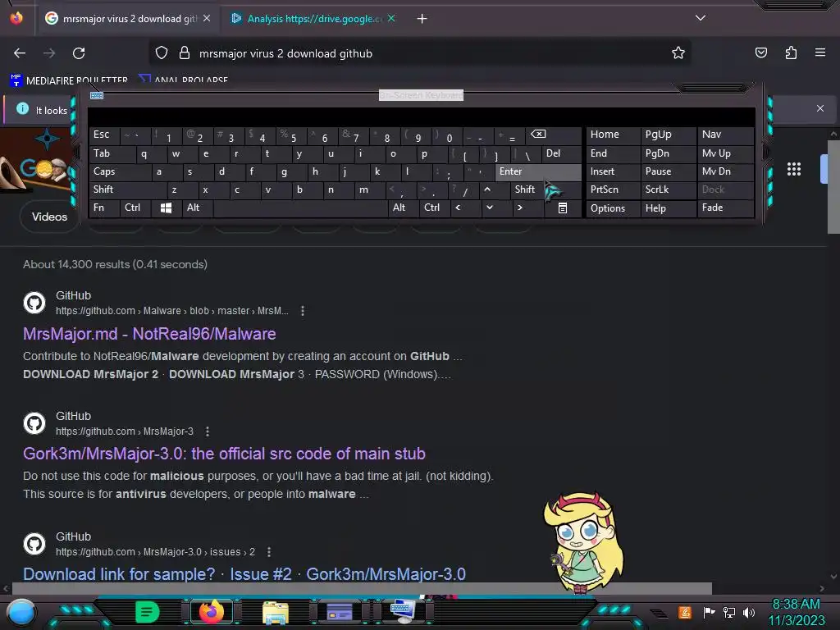Open more options for MrsMajor.md result
Viewport: 840px width, 630px height.
tap(303, 311)
